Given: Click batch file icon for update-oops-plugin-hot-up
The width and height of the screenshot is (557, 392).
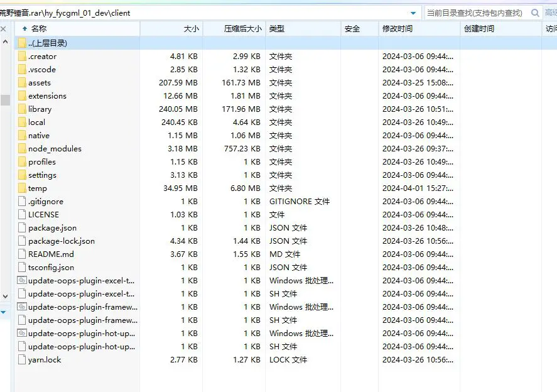Looking at the screenshot, I should [x=22, y=333].
